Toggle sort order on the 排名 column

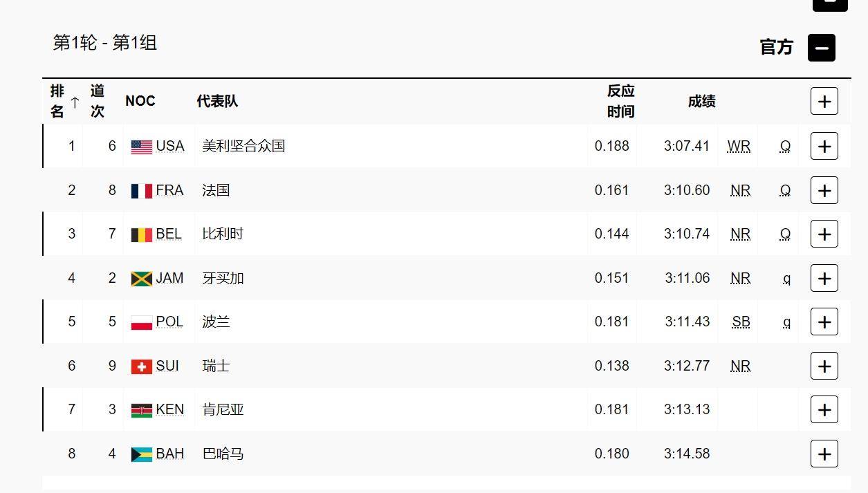(62, 100)
